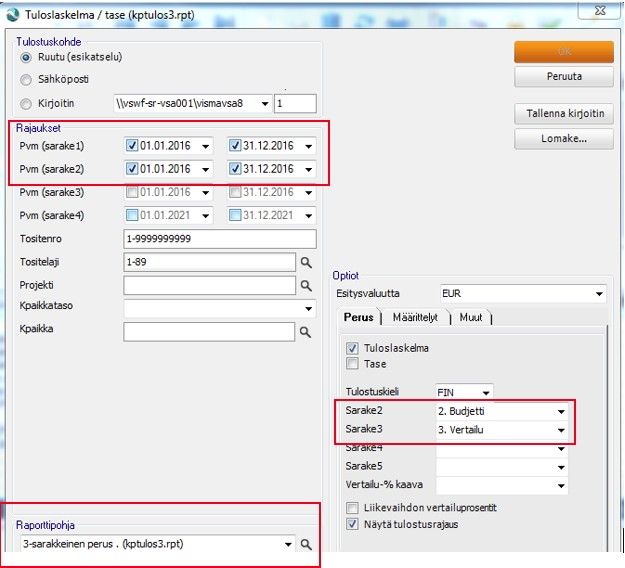Image resolution: width=625 pixels, height=568 pixels.
Task: Toggle Näytä tulostusrajaus checkbox
Action: click(x=352, y=524)
